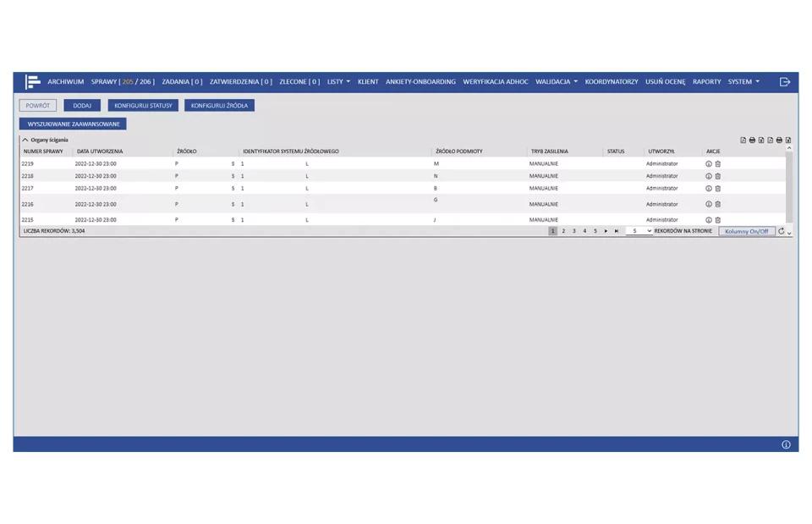Go to page 3 of the results
Screen dimensions: 812x524
(x=573, y=231)
